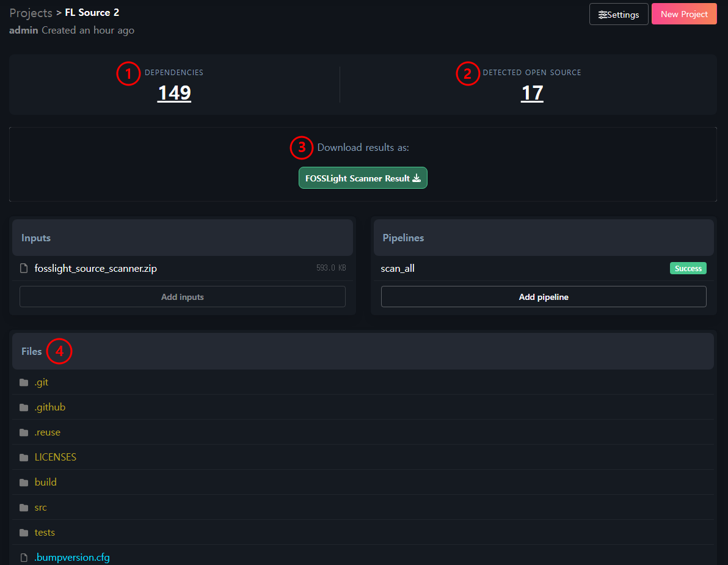
Task: Click the folder icon next to .github
Action: click(24, 407)
